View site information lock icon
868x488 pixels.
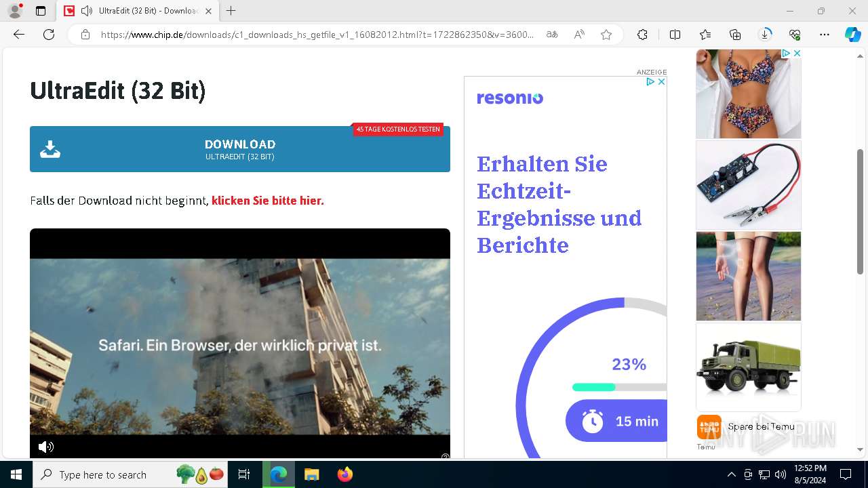click(x=85, y=35)
